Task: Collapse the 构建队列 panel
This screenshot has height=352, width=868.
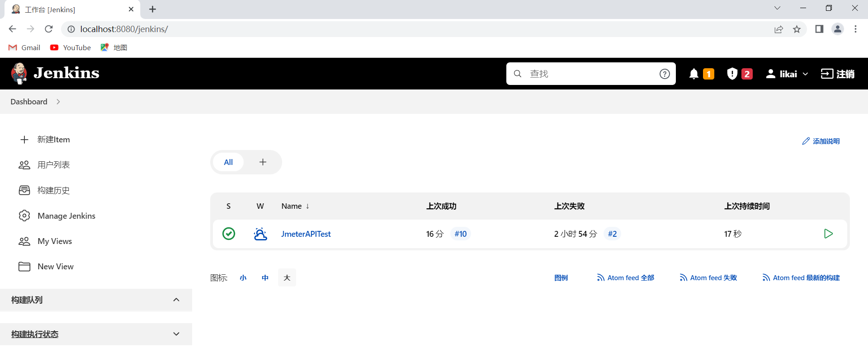Action: pos(176,300)
